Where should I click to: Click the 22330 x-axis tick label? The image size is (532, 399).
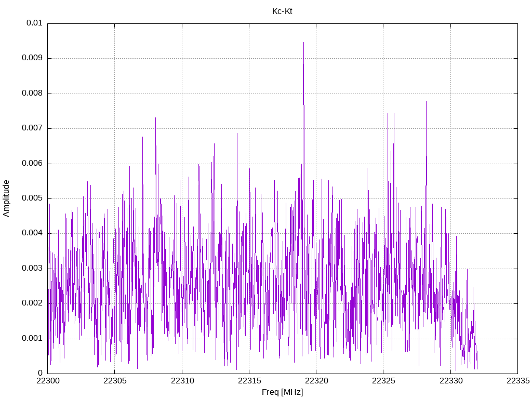pyautogui.click(x=451, y=381)
